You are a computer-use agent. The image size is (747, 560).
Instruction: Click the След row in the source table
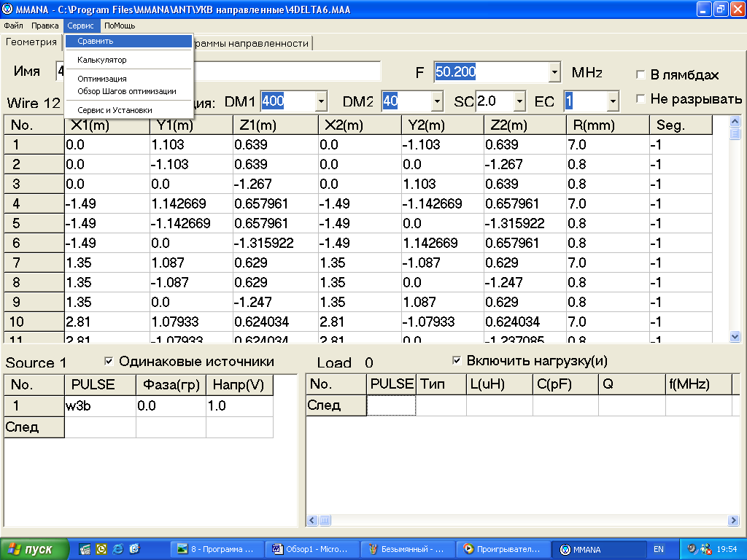coord(34,427)
